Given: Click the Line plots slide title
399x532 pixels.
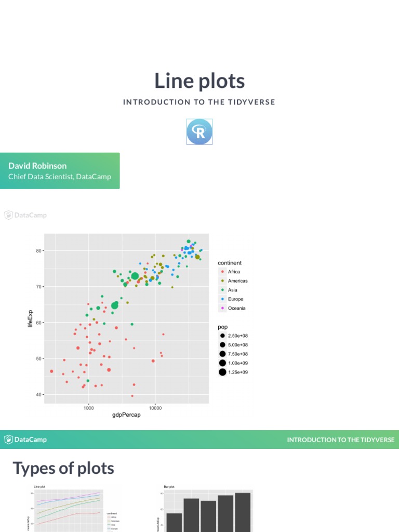Looking at the screenshot, I should 199,81.
